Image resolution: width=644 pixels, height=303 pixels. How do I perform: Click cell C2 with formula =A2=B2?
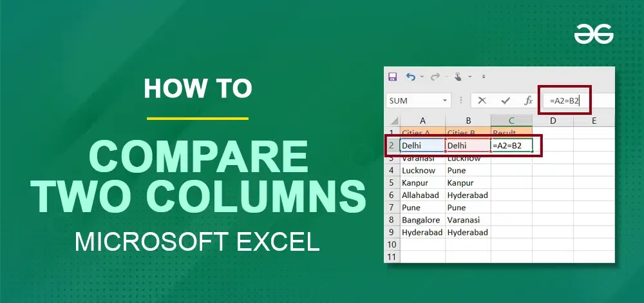(512, 146)
